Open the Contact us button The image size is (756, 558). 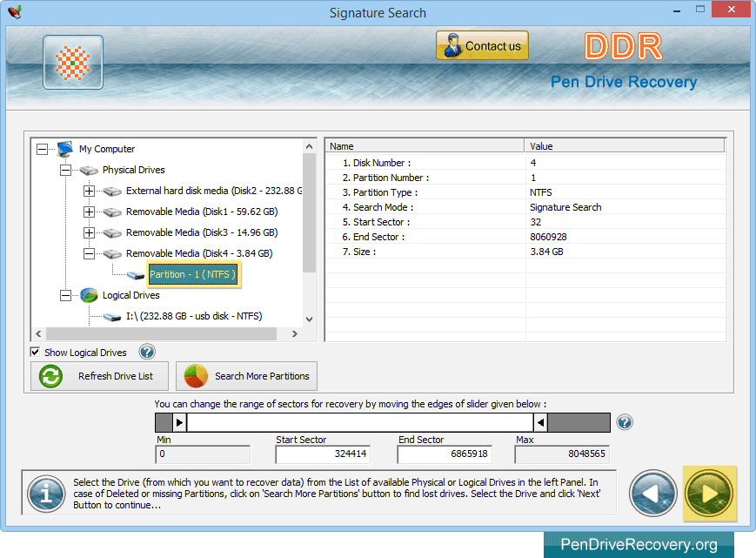tap(482, 46)
